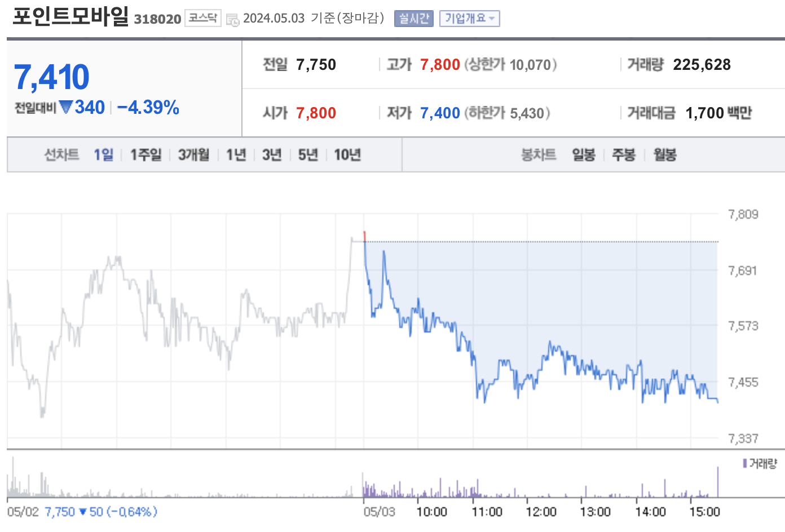Click the current price 7,410
The image size is (785, 532).
click(51, 77)
